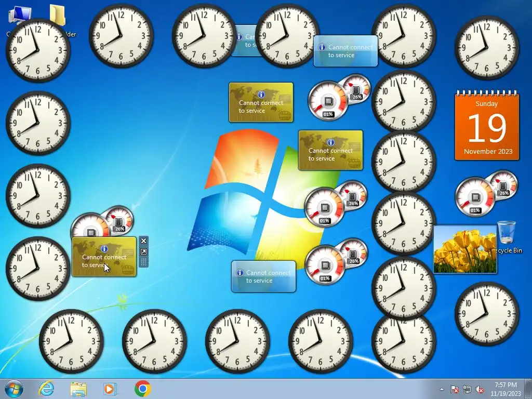Click clock gadget directly above Chrome icon
Viewport: 532px width, 399px height.
pyautogui.click(x=154, y=341)
